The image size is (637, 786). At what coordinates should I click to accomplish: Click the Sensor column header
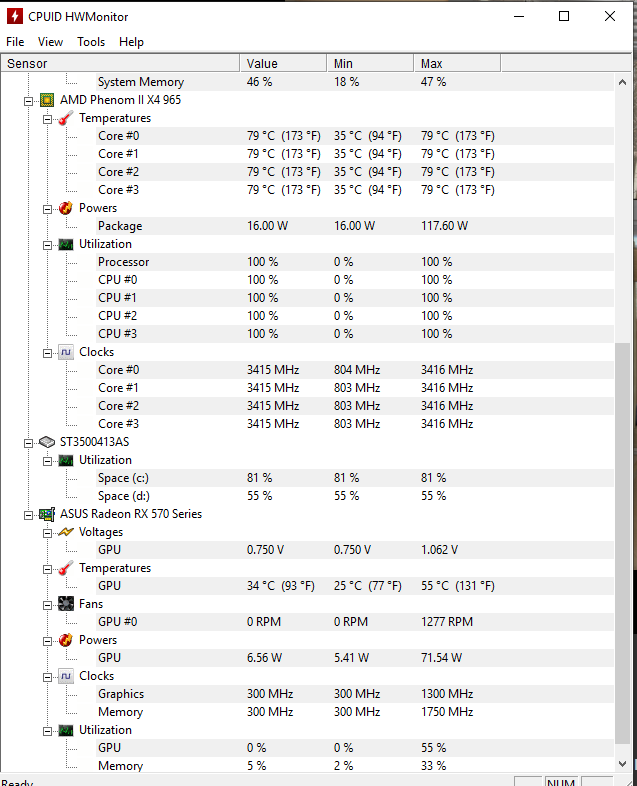pos(120,63)
